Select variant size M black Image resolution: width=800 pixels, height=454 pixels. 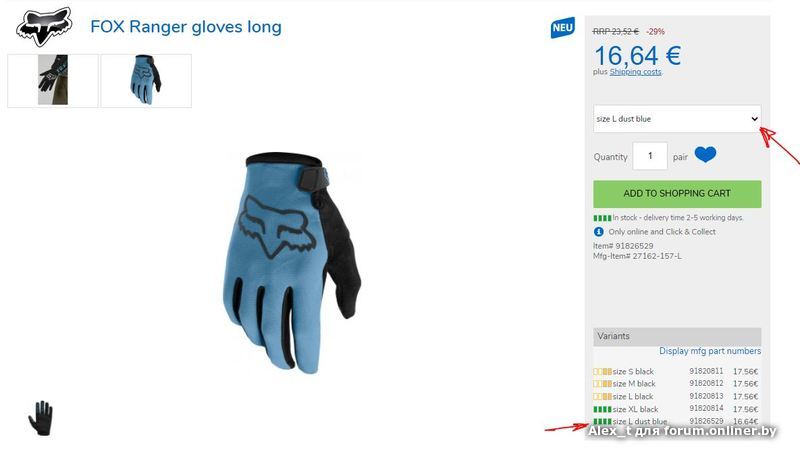click(x=676, y=384)
